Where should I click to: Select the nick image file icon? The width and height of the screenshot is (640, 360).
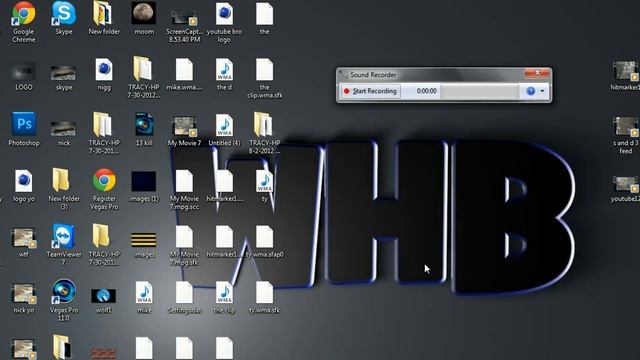(x=63, y=129)
